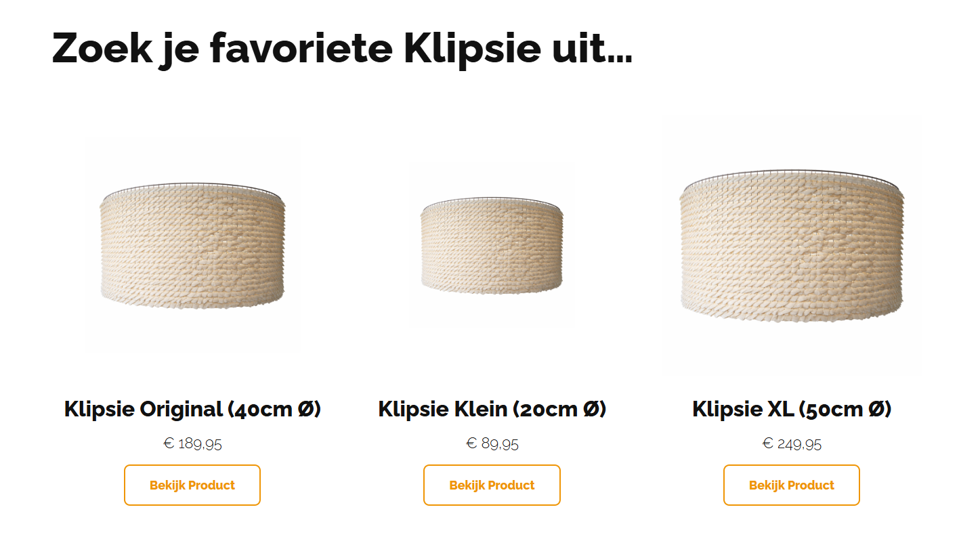Viewport: 980px width, 543px height.
Task: Open the Klipsie Original lampshade image
Action: tap(192, 245)
